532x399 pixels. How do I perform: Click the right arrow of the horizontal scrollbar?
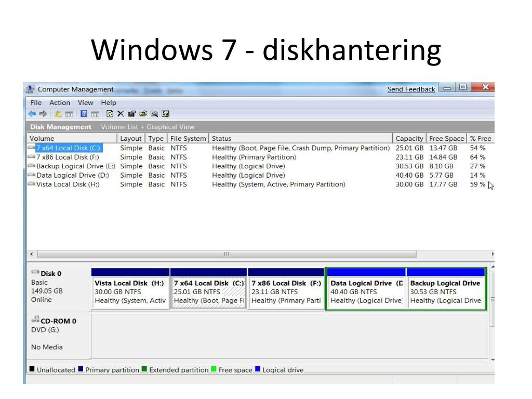point(493,254)
